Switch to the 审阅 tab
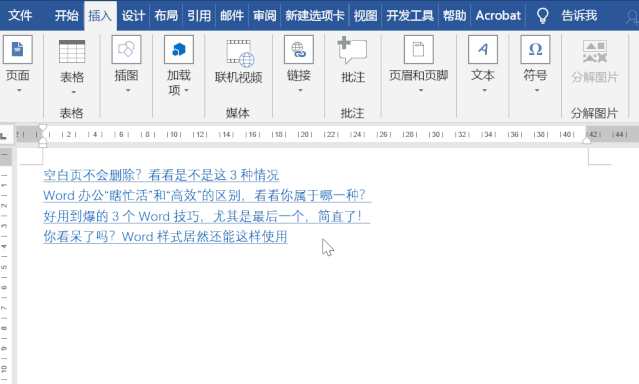 (x=265, y=15)
